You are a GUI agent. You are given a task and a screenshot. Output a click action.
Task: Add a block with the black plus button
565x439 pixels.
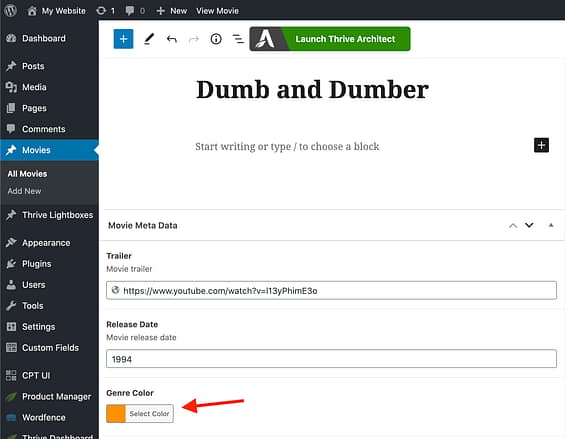(541, 145)
